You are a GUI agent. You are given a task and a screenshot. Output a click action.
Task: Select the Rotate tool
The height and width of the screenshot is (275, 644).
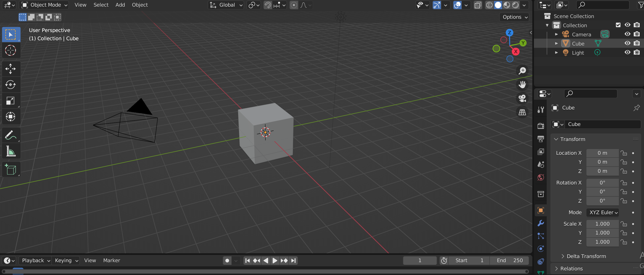(x=11, y=85)
